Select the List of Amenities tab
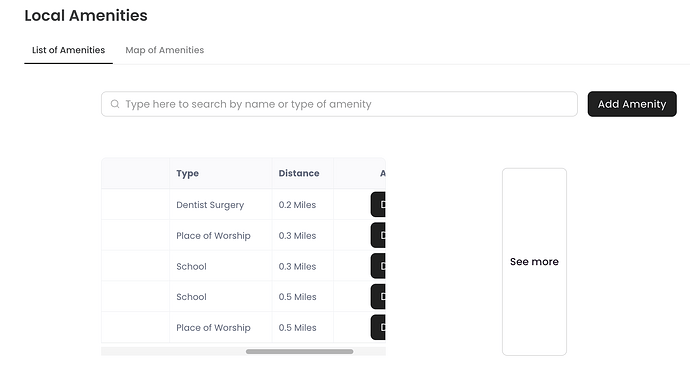 coord(68,50)
